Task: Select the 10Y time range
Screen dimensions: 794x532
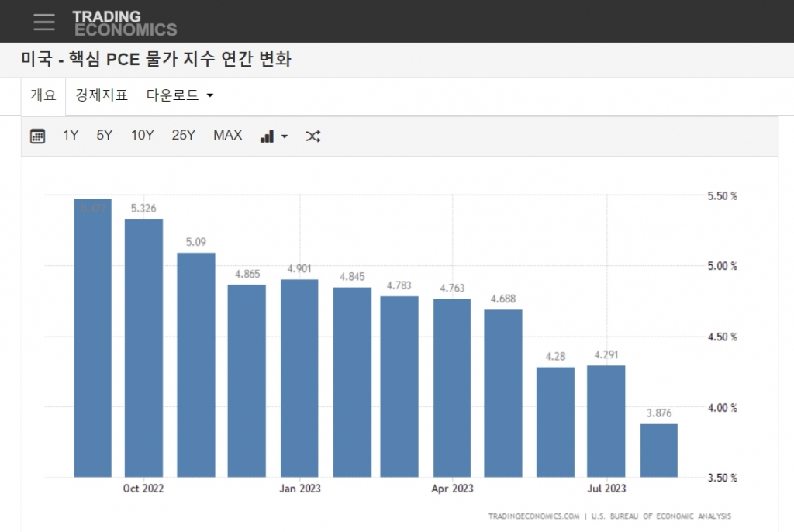Action: pyautogui.click(x=142, y=136)
